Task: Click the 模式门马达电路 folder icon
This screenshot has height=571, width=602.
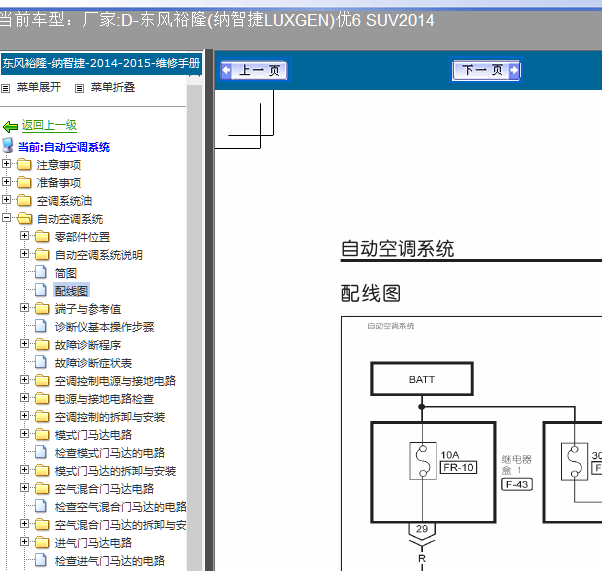Action: 42,434
